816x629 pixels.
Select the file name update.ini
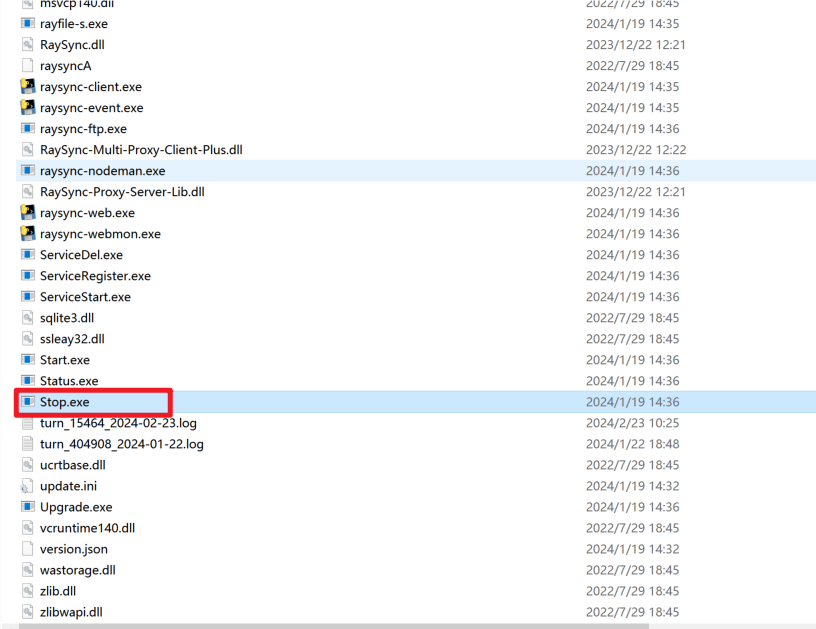(68, 486)
